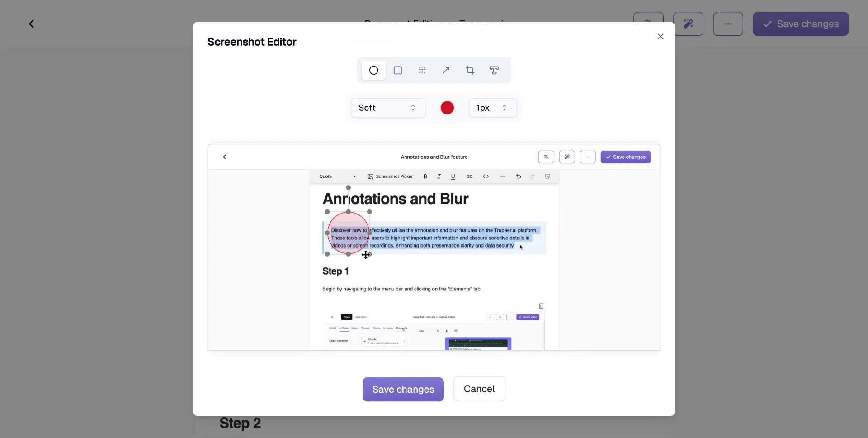
Task: Select the circle annotation tool
Action: point(373,70)
